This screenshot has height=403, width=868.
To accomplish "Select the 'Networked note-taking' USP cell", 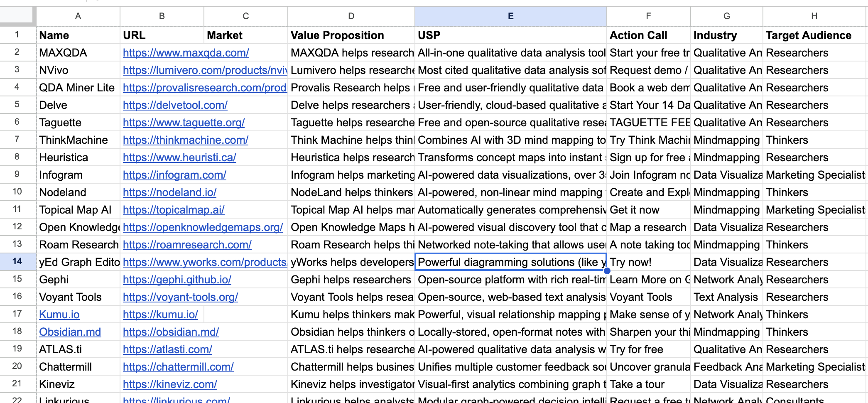I will click(x=510, y=245).
